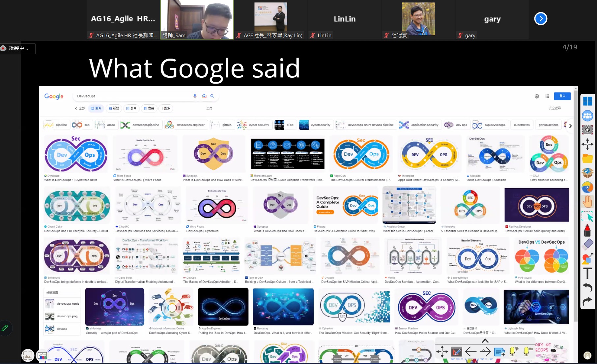Show more participants with blue arrow
The image size is (597, 364).
[x=540, y=19]
